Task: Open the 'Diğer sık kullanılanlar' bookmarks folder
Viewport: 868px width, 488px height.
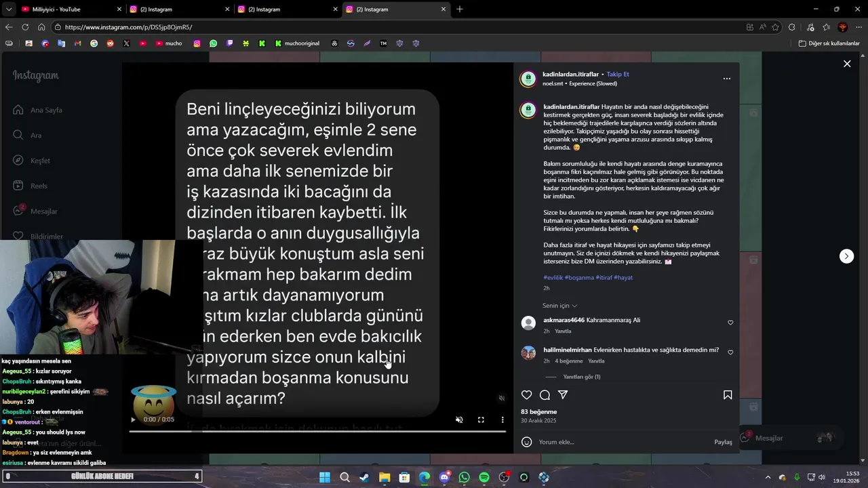Action: (829, 43)
